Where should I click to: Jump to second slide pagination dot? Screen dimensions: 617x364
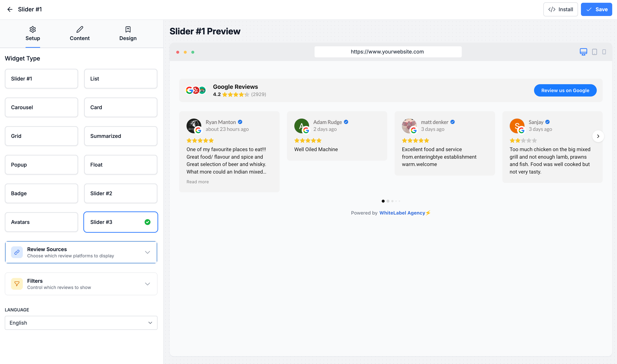click(x=388, y=201)
